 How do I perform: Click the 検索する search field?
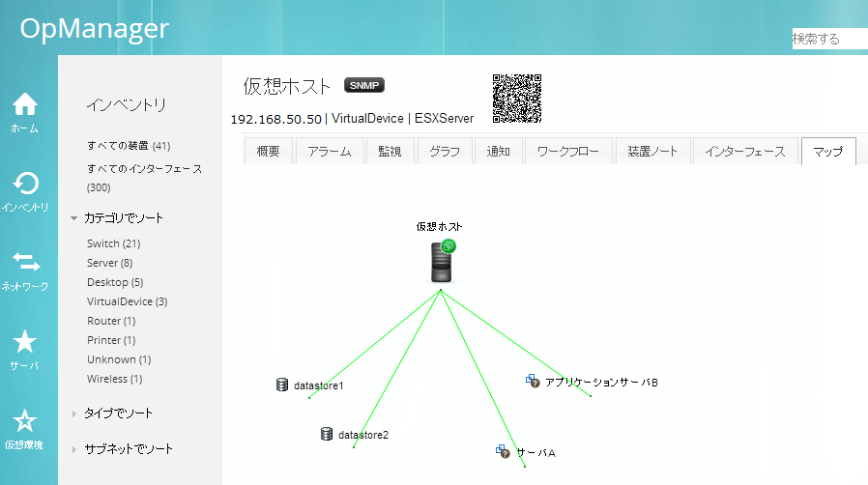828,40
